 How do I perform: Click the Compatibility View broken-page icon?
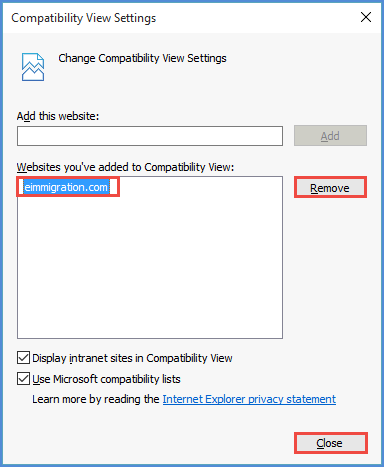[33, 67]
